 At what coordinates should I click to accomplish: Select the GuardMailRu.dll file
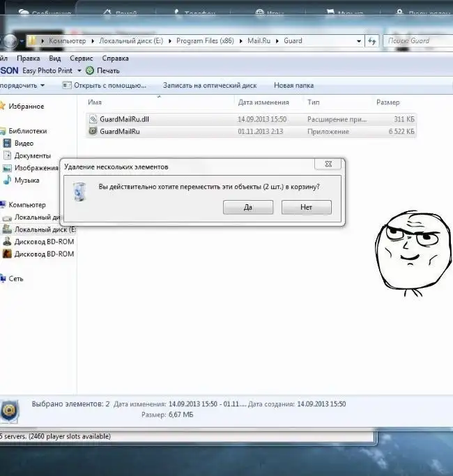click(x=124, y=119)
